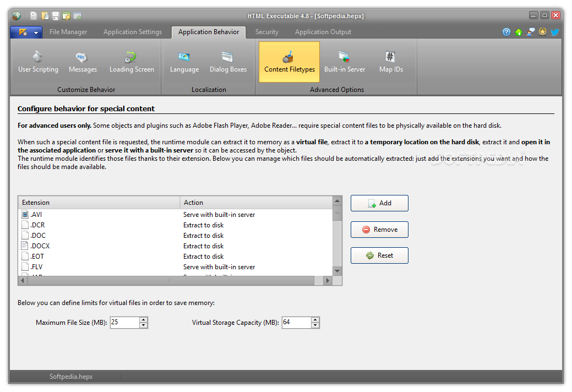Decrease Virtual Storage Capacity value
This screenshot has height=392, width=572.
coord(315,325)
